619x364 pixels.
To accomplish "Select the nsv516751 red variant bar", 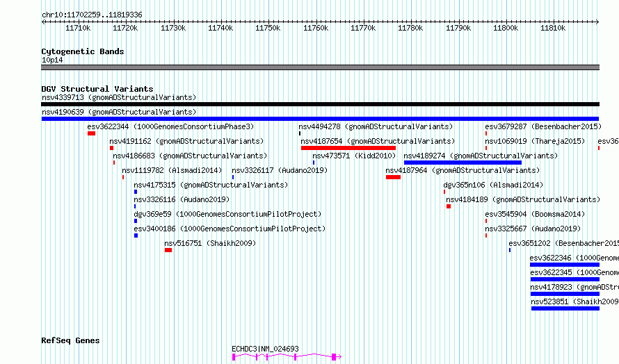I will 168,250.
